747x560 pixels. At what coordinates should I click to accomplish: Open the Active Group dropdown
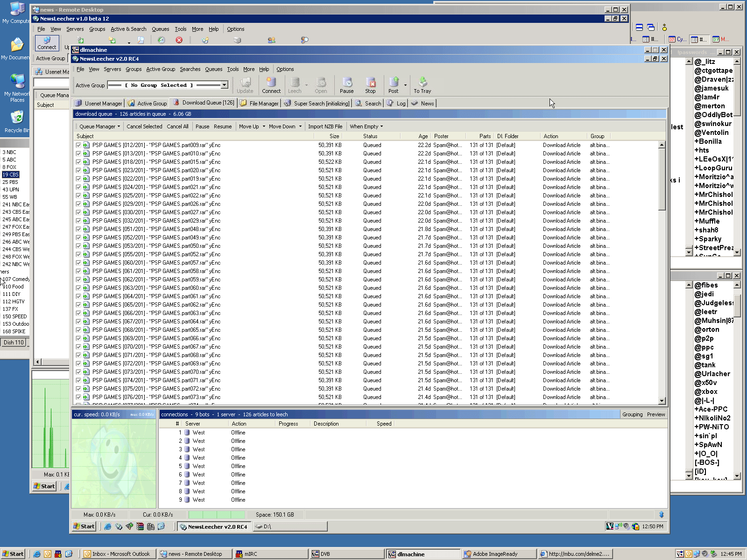224,85
